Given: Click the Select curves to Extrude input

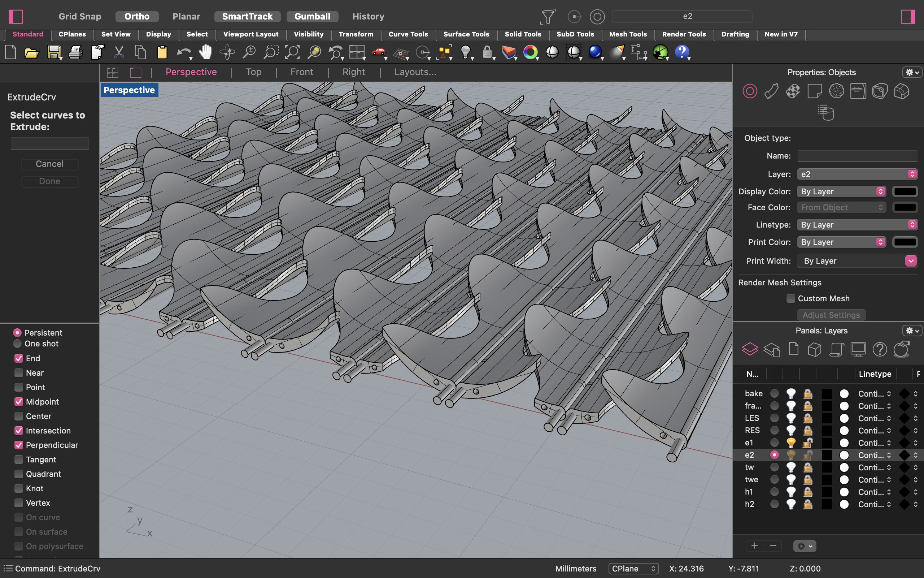Looking at the screenshot, I should pyautogui.click(x=50, y=143).
